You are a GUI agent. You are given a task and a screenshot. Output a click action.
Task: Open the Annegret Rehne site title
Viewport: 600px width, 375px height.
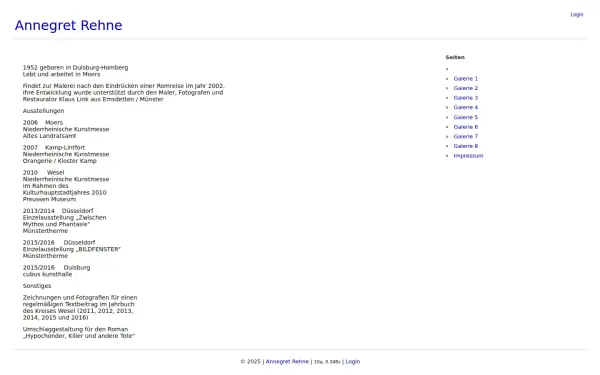pos(68,25)
